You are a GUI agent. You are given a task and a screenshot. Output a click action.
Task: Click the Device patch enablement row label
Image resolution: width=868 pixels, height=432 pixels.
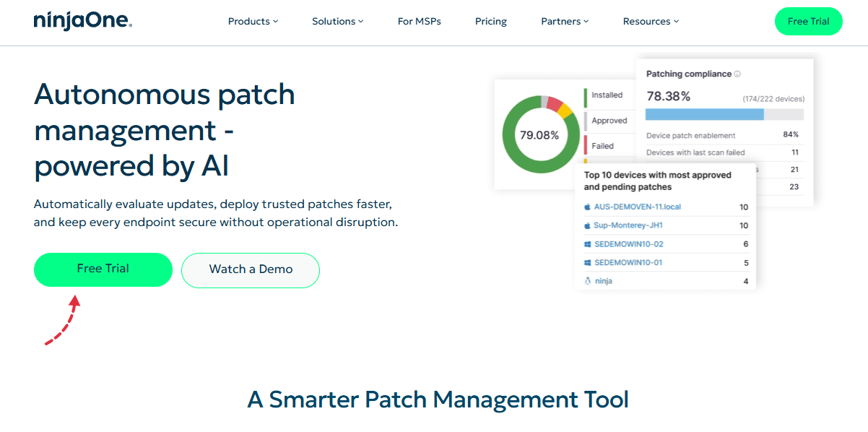[691, 136]
